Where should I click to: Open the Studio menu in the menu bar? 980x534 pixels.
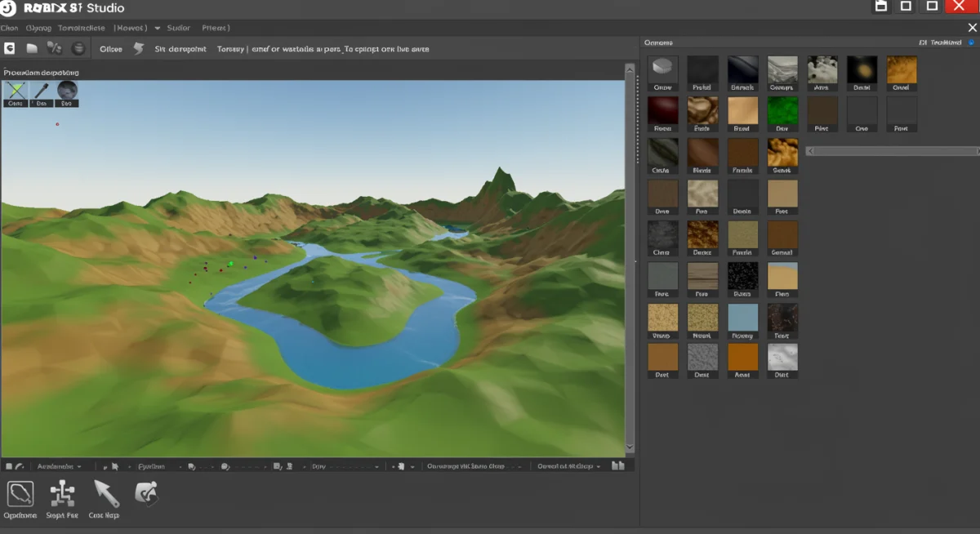[x=178, y=28]
